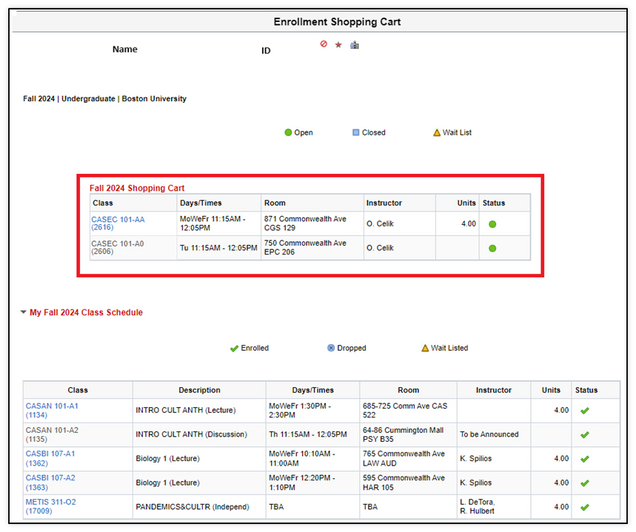Click the CASAN 101-A2 (1135) entry
Image resolution: width=636 pixels, height=532 pixels.
click(52, 434)
